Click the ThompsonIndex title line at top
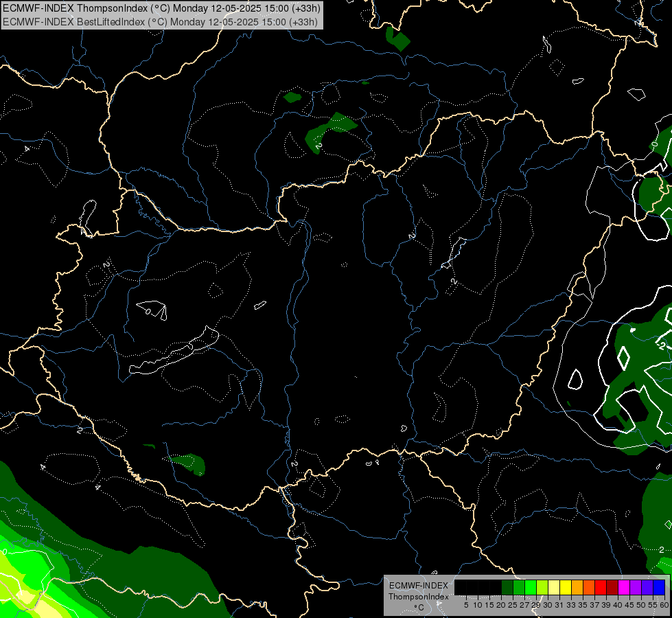Viewport: 672px width, 618px height. coord(161,8)
